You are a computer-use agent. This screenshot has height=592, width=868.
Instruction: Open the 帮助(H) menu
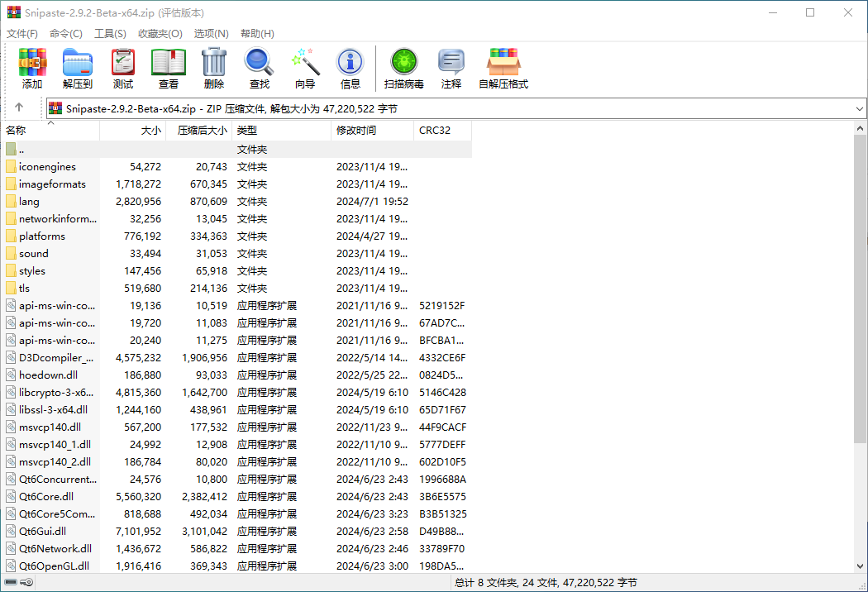coord(257,34)
